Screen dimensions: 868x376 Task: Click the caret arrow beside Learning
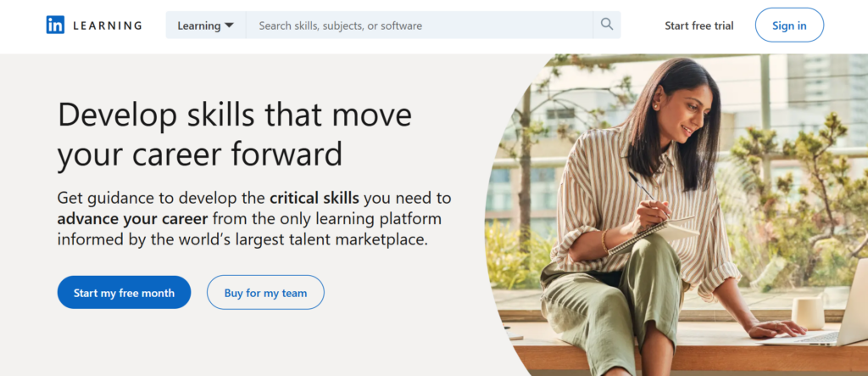click(229, 25)
